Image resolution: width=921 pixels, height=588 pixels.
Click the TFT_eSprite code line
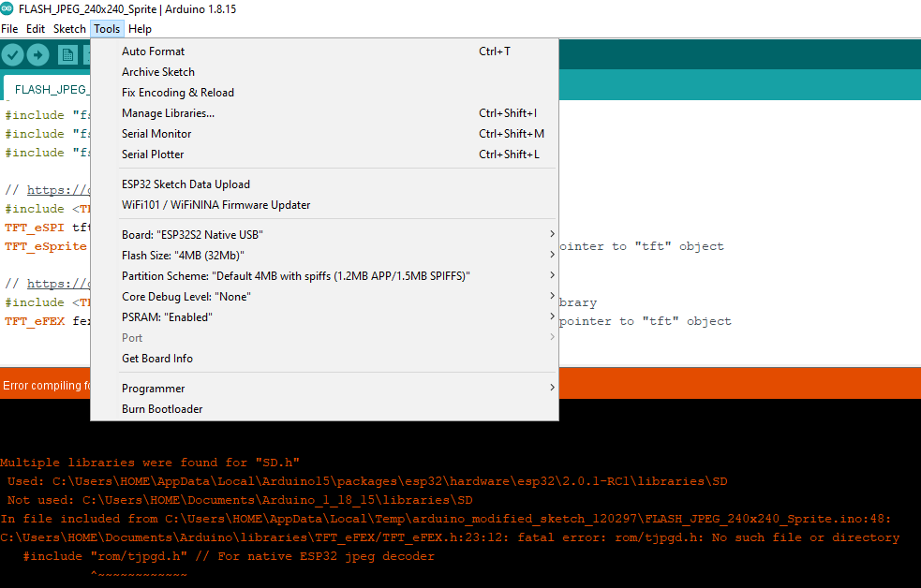pyautogui.click(x=46, y=246)
